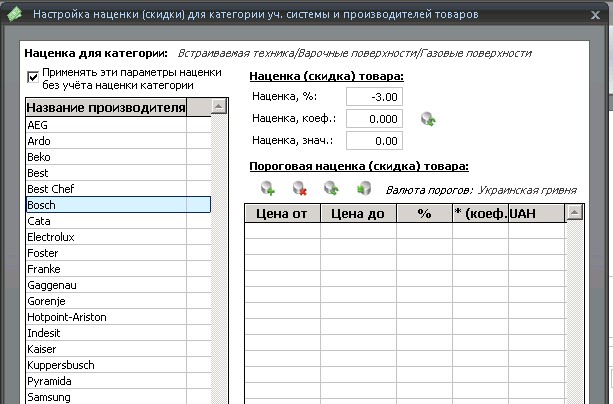Select manufacturer Kaiser
The height and width of the screenshot is (404, 613).
118,349
